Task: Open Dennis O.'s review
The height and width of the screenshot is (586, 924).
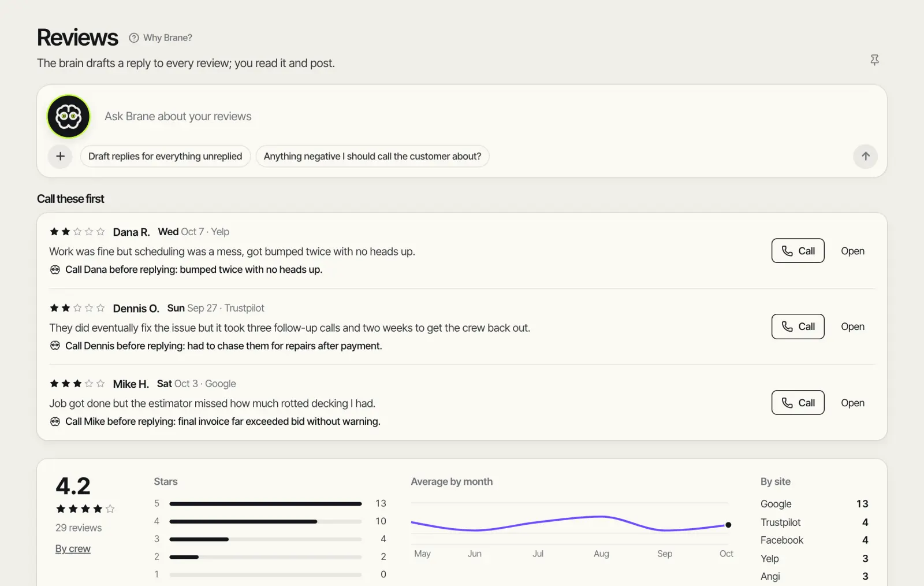Action: point(852,327)
